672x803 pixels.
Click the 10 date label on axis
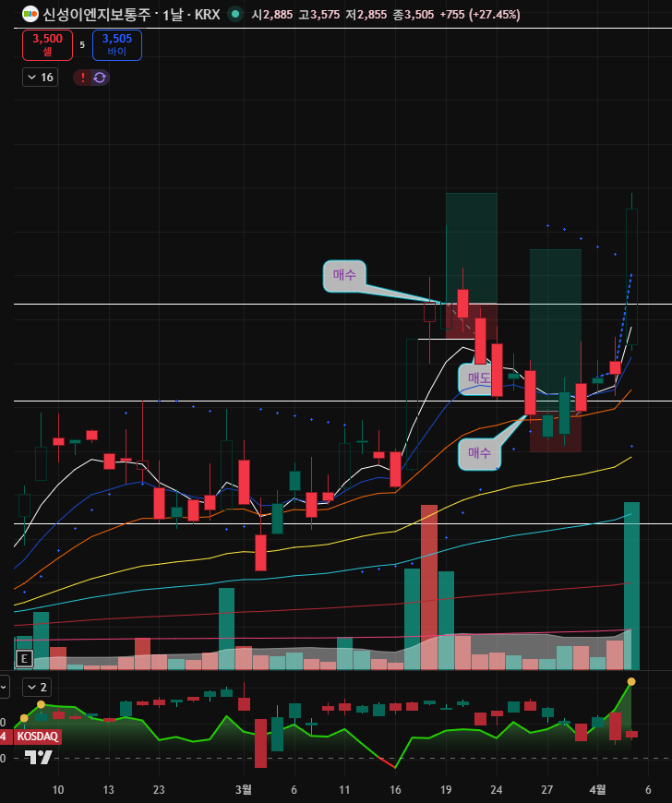pos(58,789)
